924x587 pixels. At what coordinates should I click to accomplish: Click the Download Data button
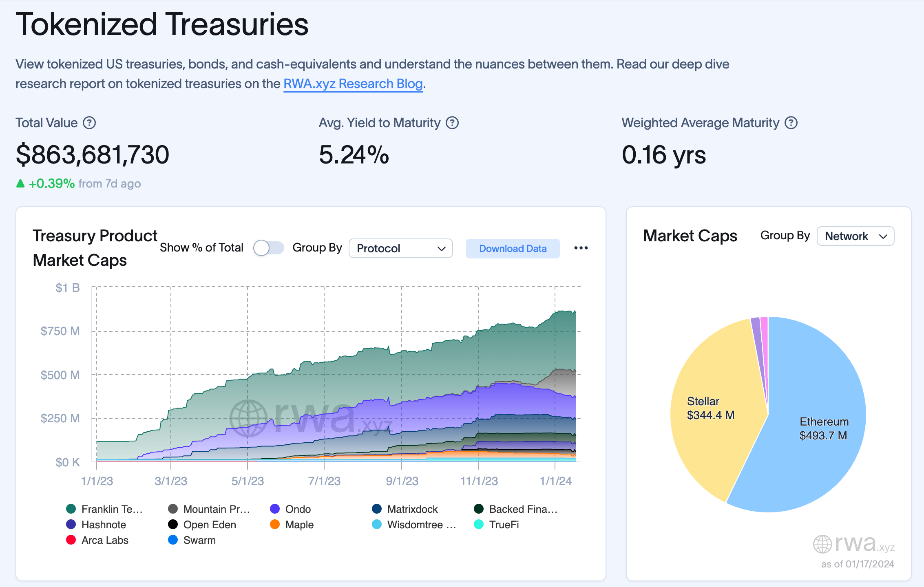[513, 248]
